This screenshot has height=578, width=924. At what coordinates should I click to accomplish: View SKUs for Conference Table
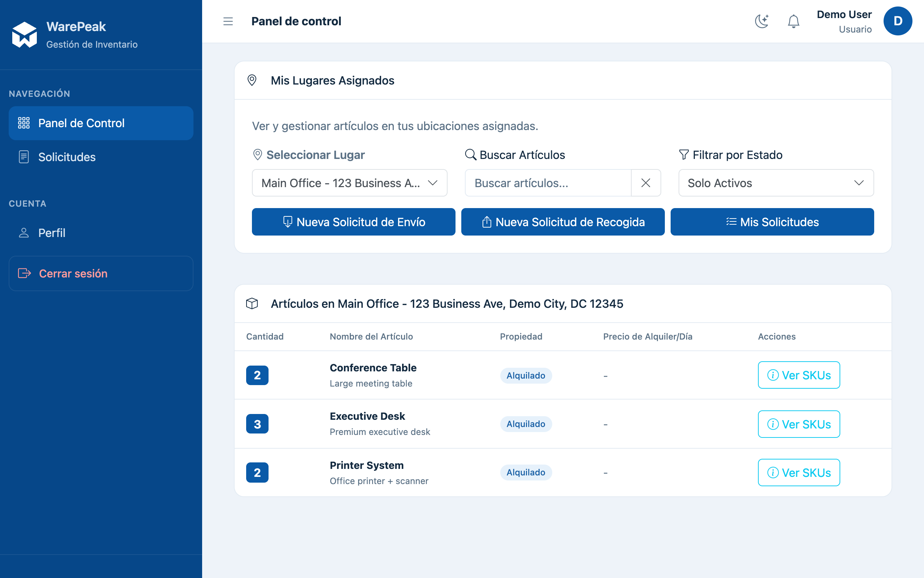pyautogui.click(x=799, y=375)
